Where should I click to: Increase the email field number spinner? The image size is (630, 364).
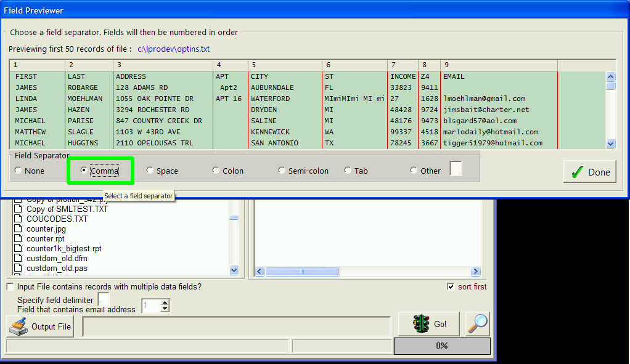pyautogui.click(x=165, y=302)
